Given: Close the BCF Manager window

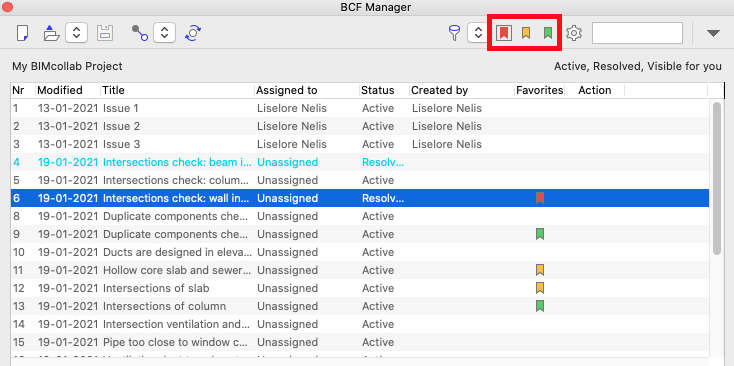Looking at the screenshot, I should (7, 7).
